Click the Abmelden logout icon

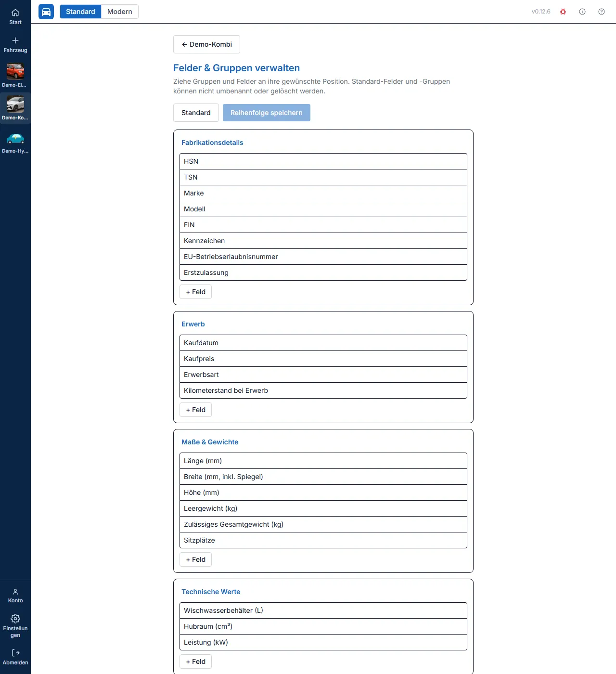[15, 653]
